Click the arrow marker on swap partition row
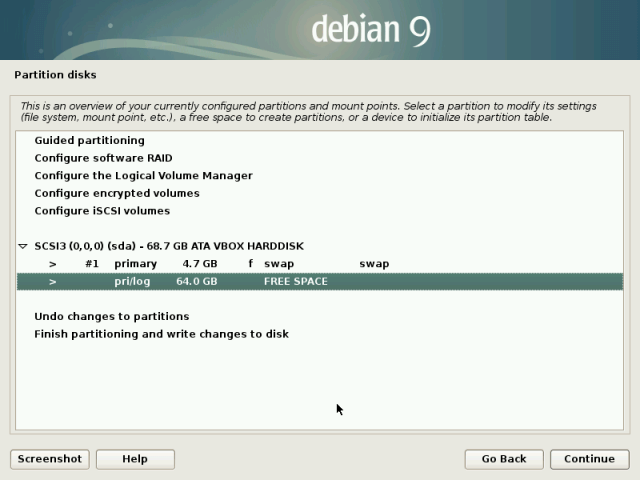 (53, 264)
